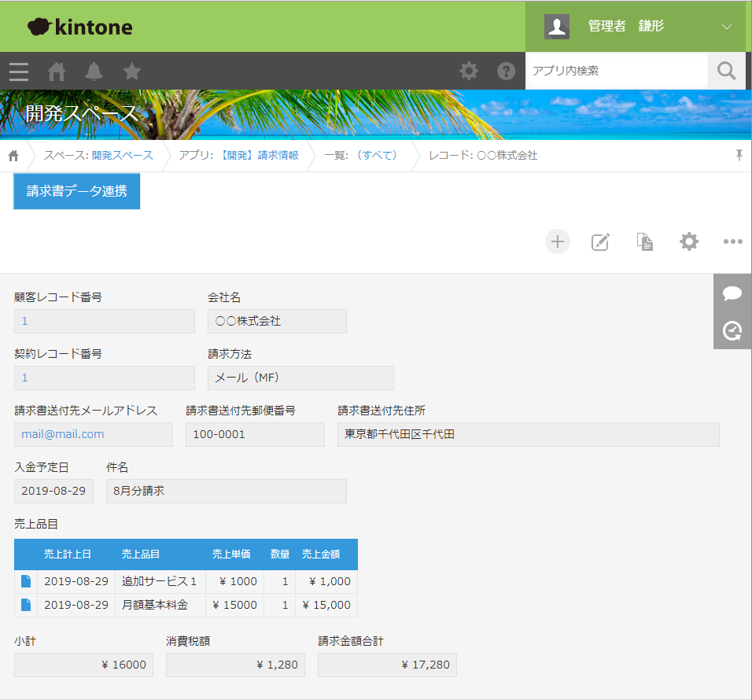The height and width of the screenshot is (700, 752).
Task: Click レコード: 〇〇株式会社 breadcrumb text
Action: click(483, 156)
